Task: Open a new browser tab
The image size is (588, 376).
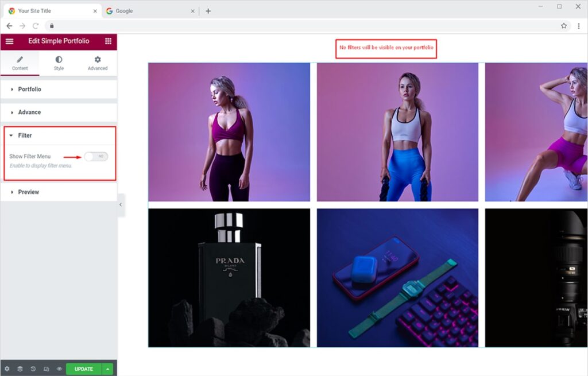Action: click(208, 11)
